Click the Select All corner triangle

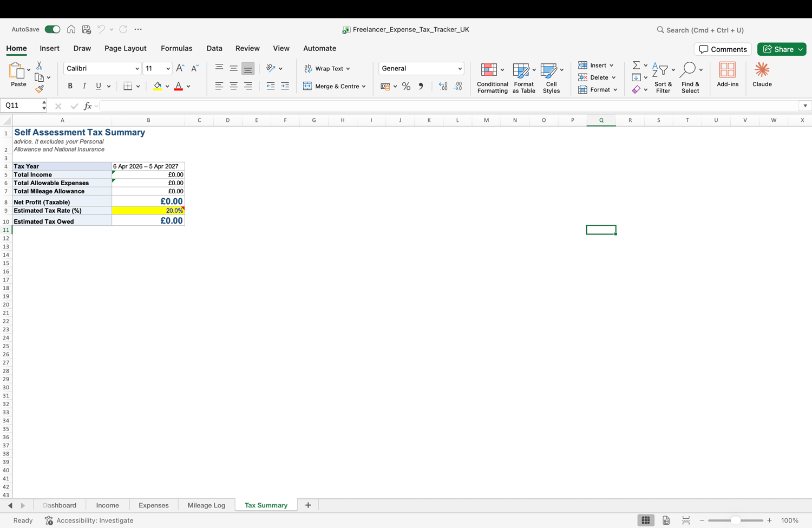[7, 120]
